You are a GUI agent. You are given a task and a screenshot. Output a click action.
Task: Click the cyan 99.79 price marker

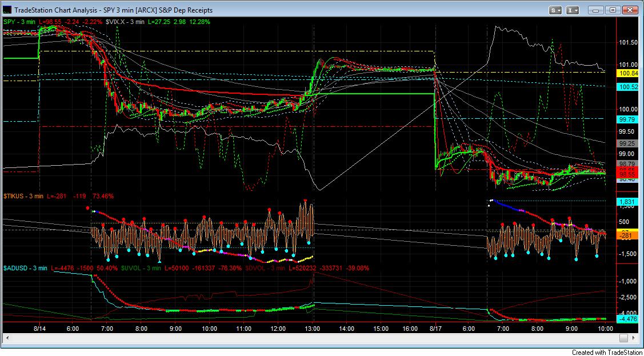pos(627,119)
